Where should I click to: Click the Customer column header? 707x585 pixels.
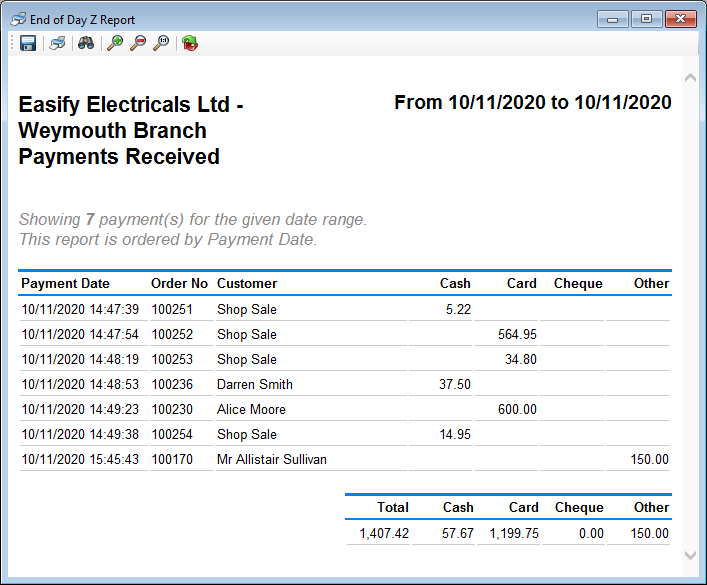tap(247, 283)
